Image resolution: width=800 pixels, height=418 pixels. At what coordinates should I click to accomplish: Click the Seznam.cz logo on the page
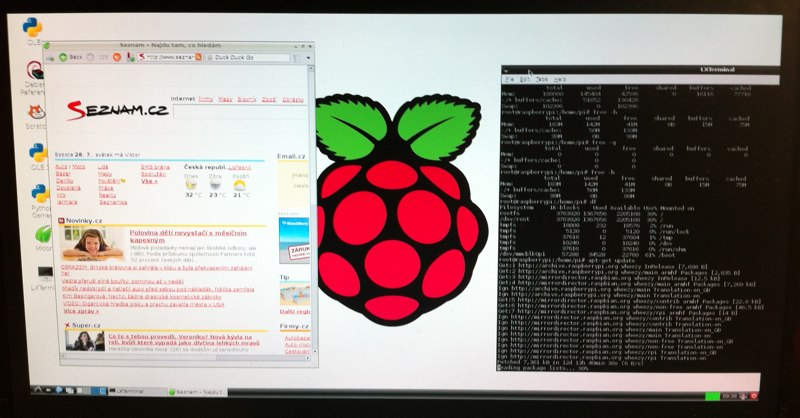pyautogui.click(x=118, y=109)
